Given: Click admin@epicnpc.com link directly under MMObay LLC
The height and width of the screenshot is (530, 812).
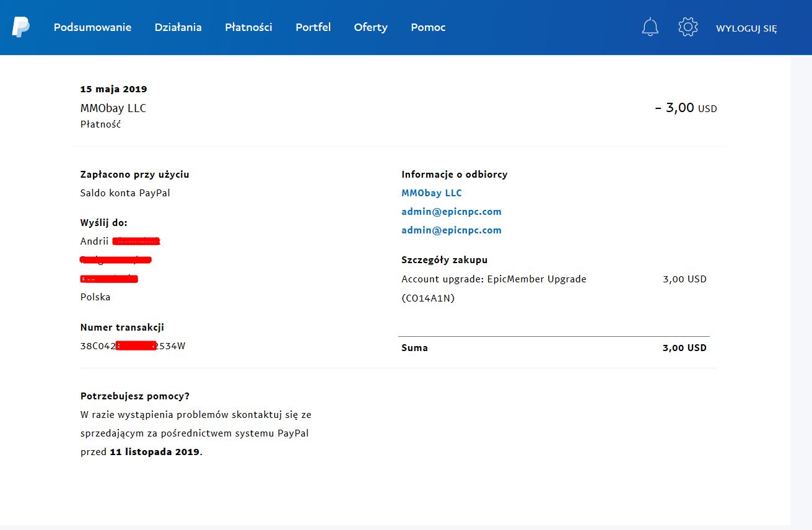Looking at the screenshot, I should pos(452,212).
